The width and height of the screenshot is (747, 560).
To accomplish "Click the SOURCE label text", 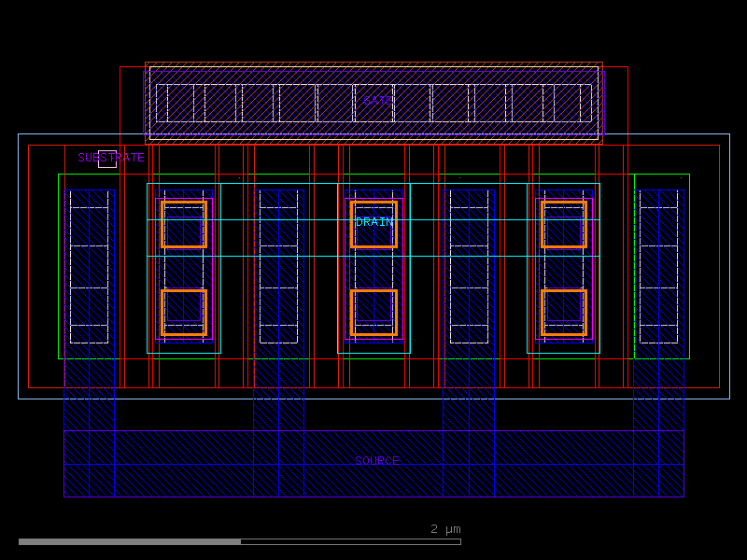I will (x=377, y=458).
